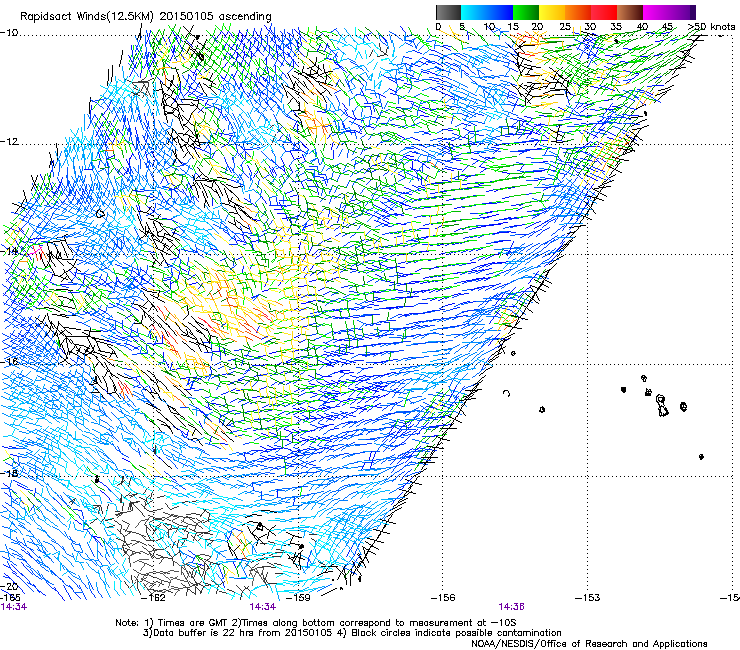
Task: Click the -165 longitude axis label
Action: click(11, 597)
